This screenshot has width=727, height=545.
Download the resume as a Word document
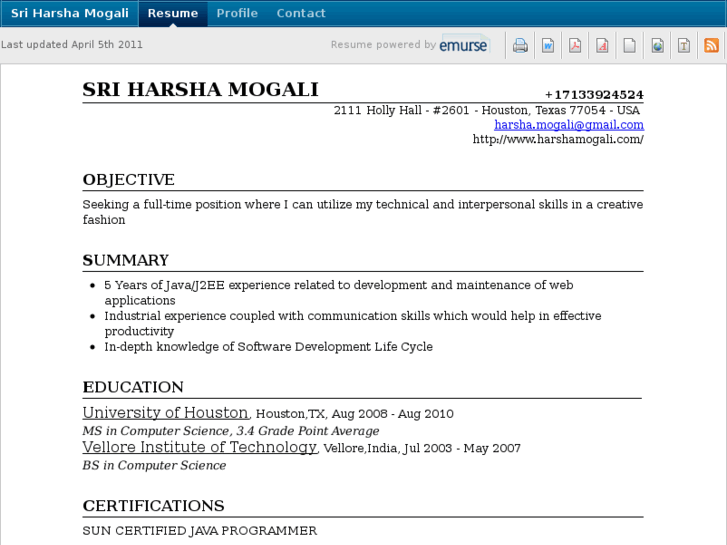click(548, 45)
